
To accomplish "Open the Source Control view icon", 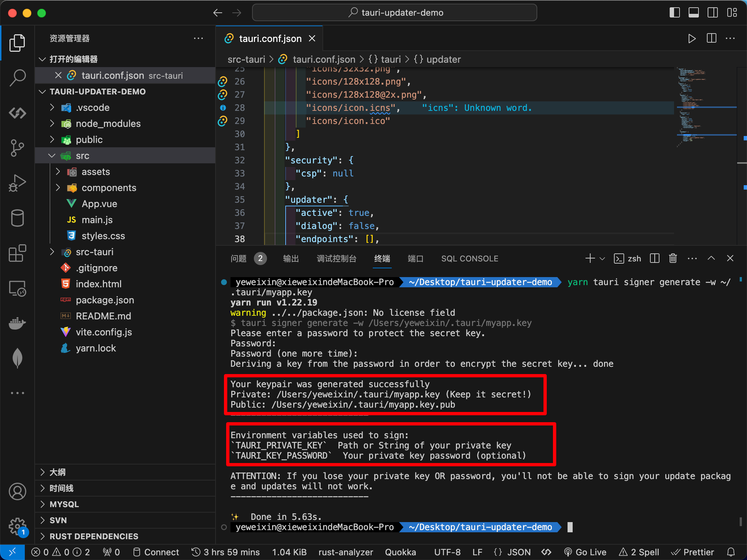I will [x=17, y=148].
